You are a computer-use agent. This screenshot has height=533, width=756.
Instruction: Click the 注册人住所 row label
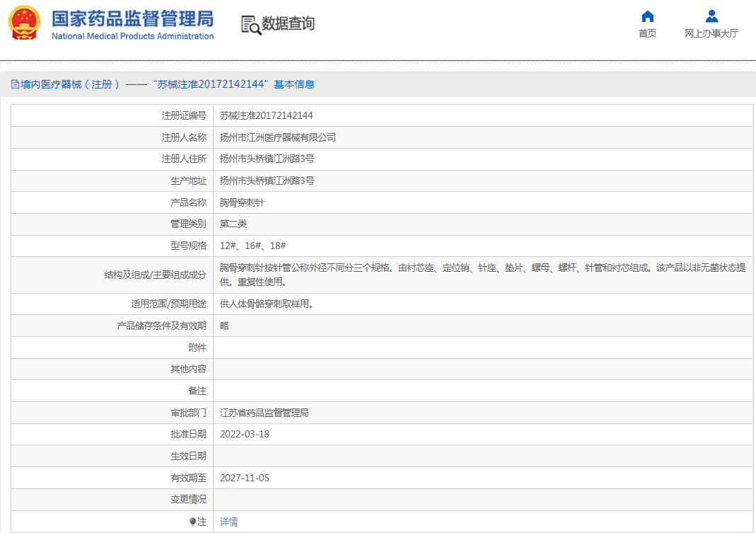pyautogui.click(x=184, y=159)
